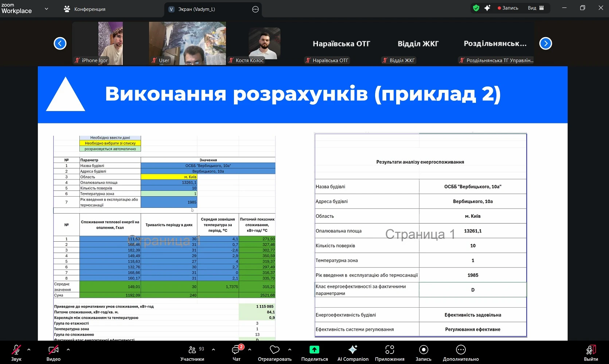Click the Record (Запись) toolbar icon

[x=423, y=350]
